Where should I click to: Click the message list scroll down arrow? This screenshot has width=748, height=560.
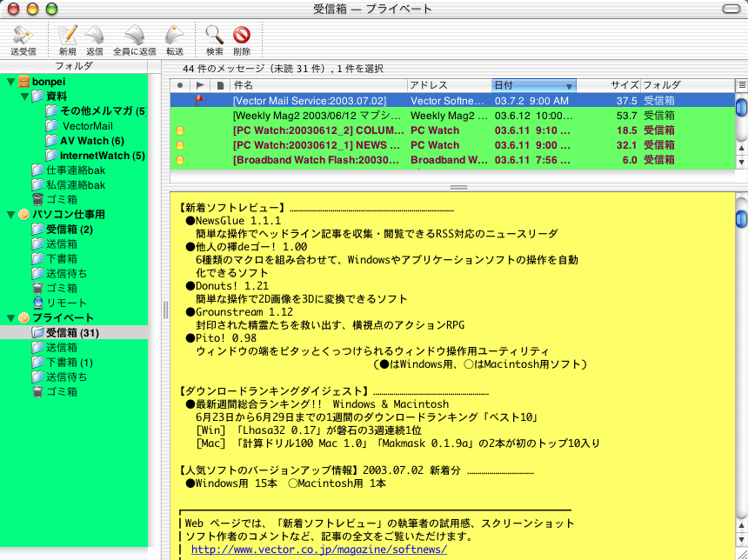(741, 163)
